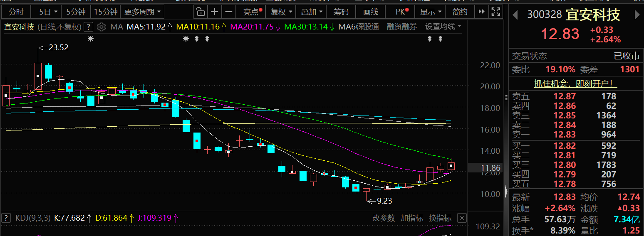Click the 卖五 price 12.87 row
Viewport: 644px width, 236px height.
pyautogui.click(x=565, y=96)
